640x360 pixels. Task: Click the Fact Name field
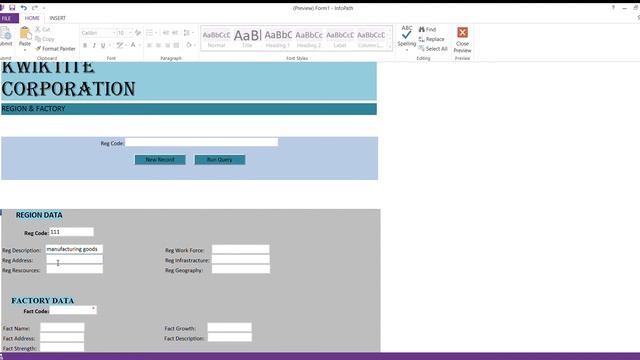tap(62, 327)
